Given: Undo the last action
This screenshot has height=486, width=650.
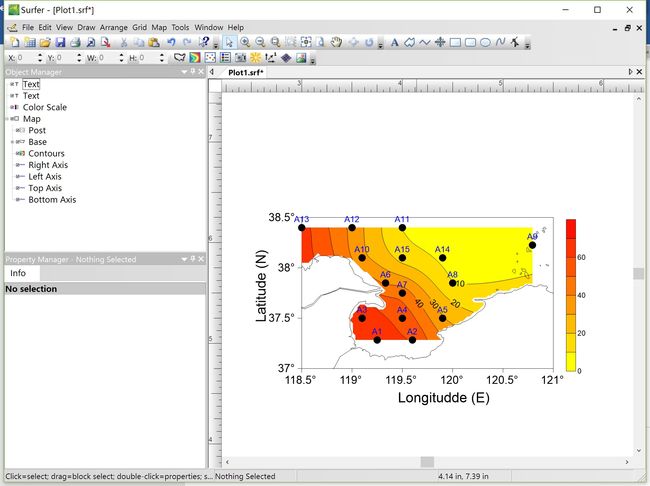Looking at the screenshot, I should pyautogui.click(x=171, y=42).
